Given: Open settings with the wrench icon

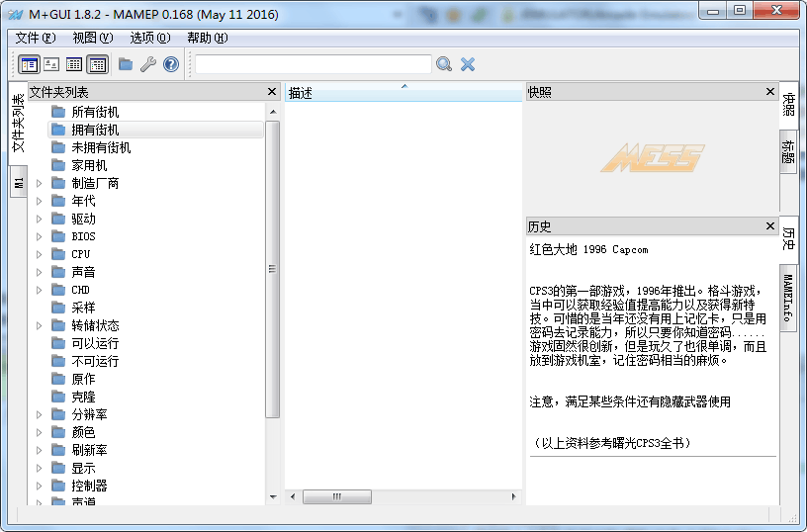Looking at the screenshot, I should [148, 64].
